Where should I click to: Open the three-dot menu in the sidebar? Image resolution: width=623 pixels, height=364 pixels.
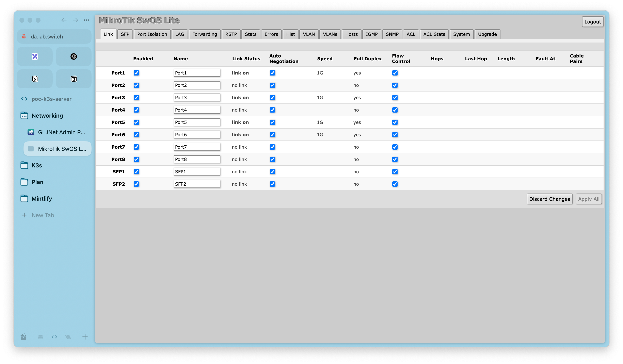click(x=86, y=20)
